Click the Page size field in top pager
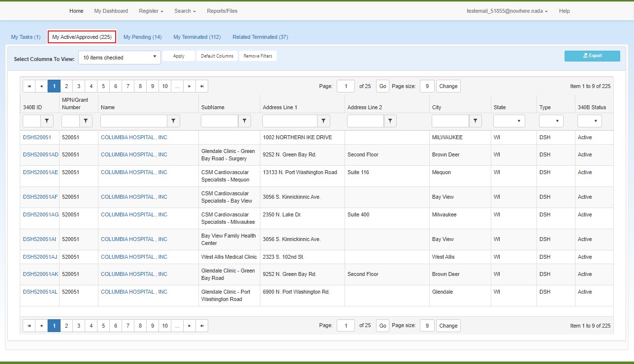The width and height of the screenshot is (634, 364). (x=427, y=86)
